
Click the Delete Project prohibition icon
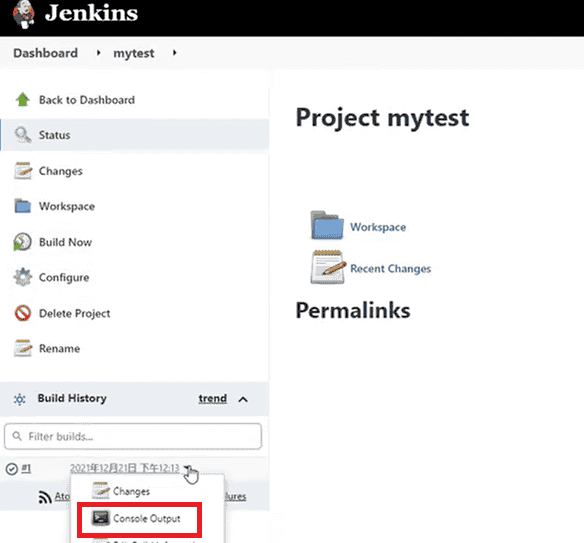(23, 313)
